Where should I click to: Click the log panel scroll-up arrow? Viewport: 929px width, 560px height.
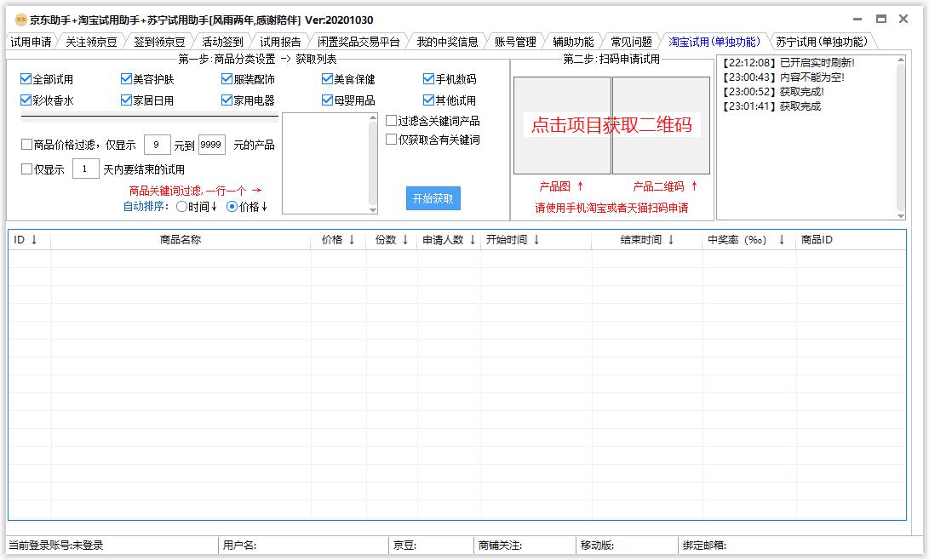coord(901,60)
